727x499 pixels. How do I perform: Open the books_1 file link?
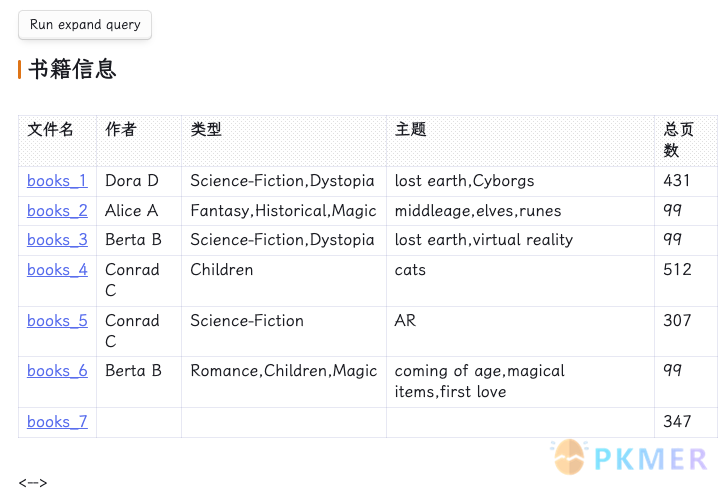(57, 181)
